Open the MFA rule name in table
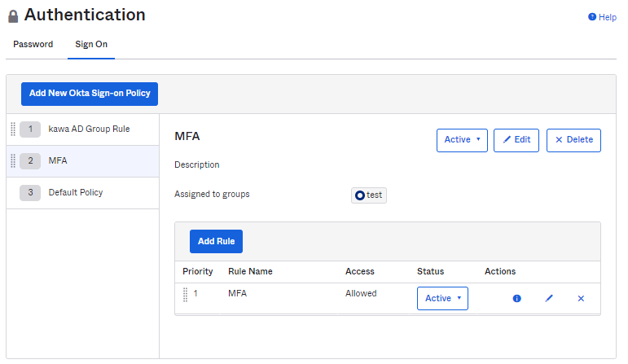Image resolution: width=628 pixels, height=364 pixels. [x=237, y=293]
